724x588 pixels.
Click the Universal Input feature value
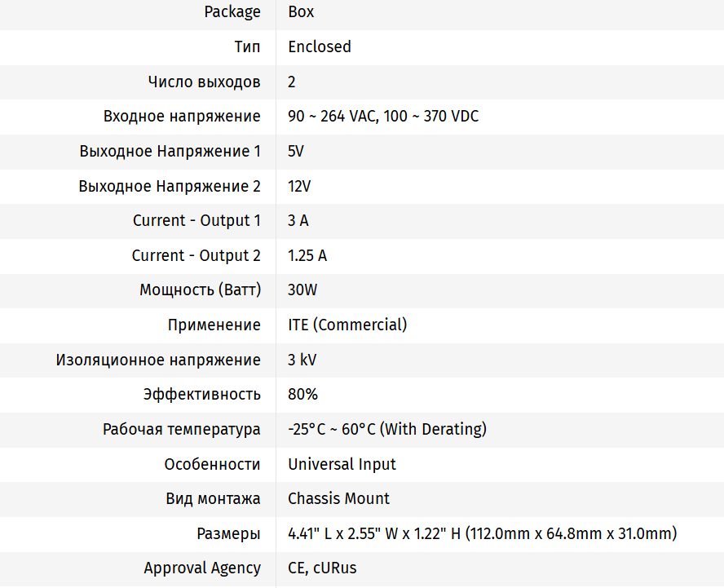click(342, 465)
